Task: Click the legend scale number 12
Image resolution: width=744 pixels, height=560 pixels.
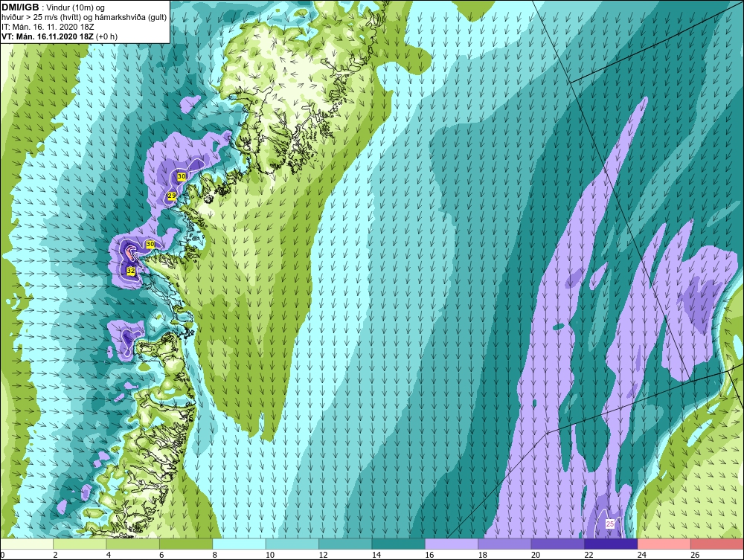Action: pos(323,555)
